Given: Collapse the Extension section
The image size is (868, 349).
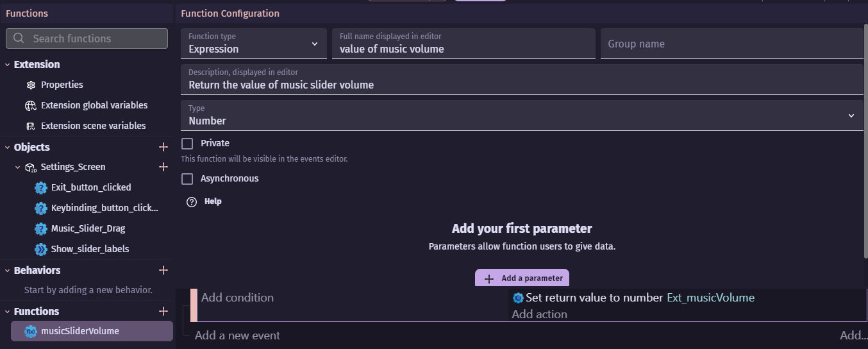Looking at the screenshot, I should coord(7,64).
